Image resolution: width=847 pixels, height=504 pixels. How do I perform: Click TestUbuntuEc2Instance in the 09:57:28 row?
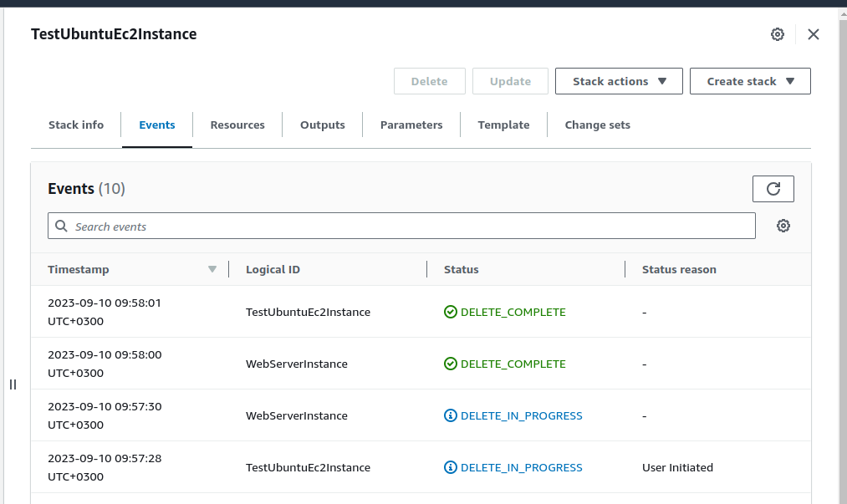308,467
